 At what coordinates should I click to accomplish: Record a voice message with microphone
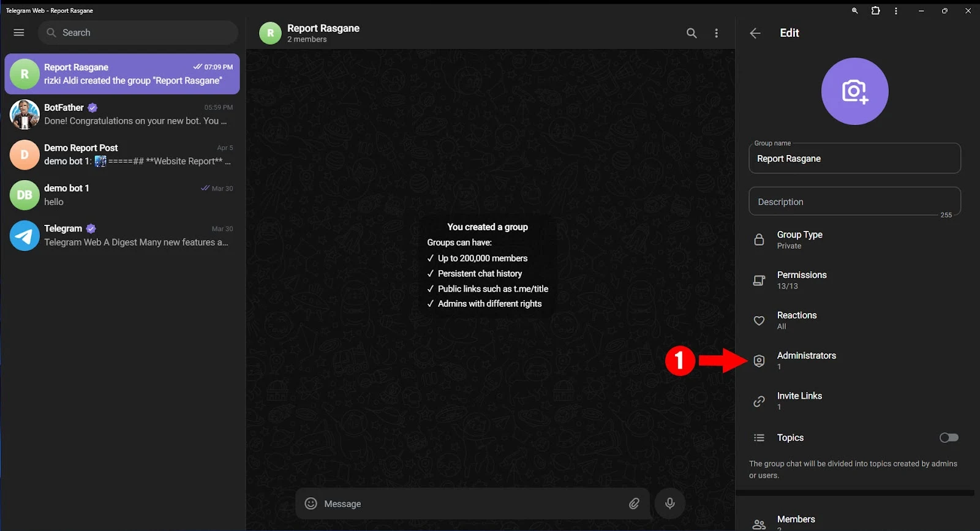(669, 503)
